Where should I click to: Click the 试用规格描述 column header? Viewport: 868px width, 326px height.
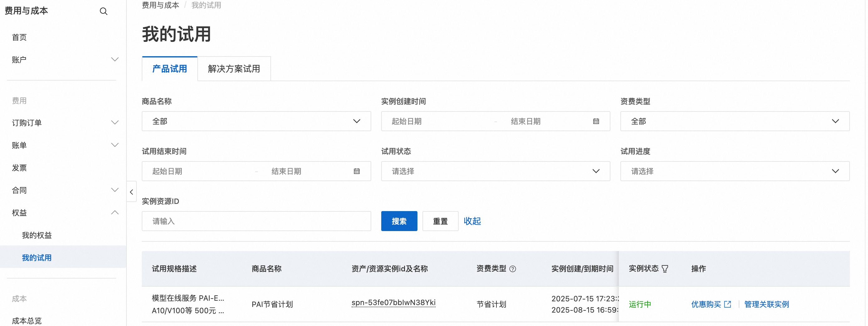(x=174, y=269)
